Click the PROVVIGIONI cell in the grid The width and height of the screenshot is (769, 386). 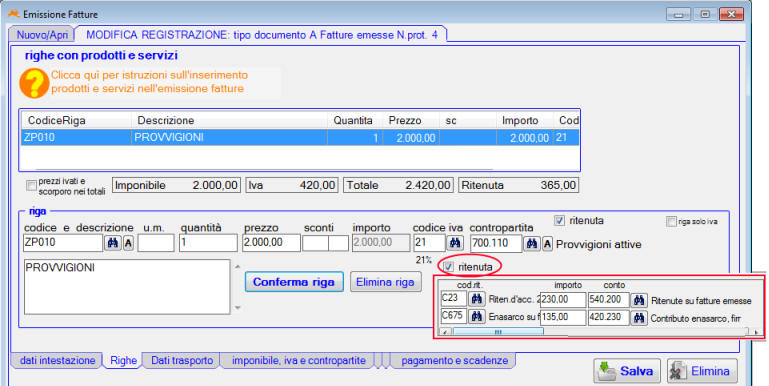tap(229, 138)
